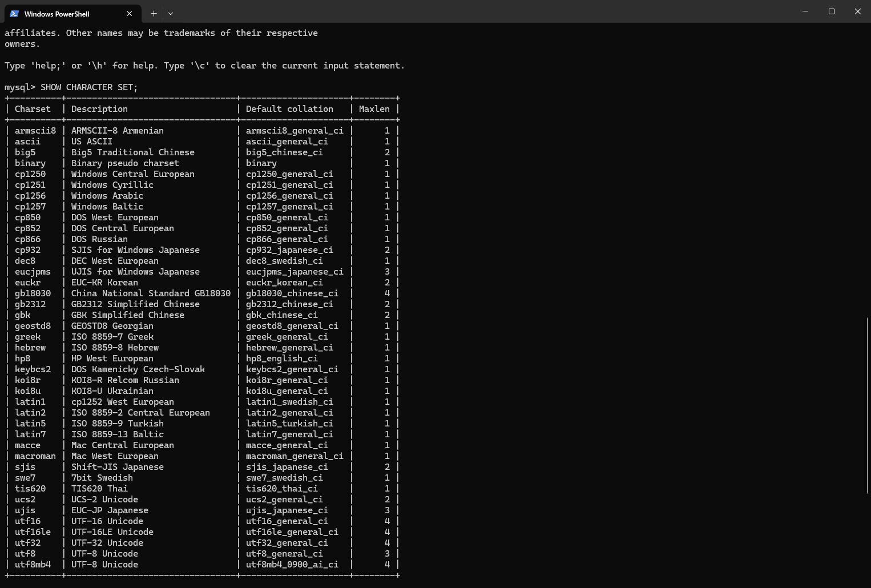Click 'utf8_general_ci' collation cell
The height and width of the screenshot is (588, 871).
[284, 554]
